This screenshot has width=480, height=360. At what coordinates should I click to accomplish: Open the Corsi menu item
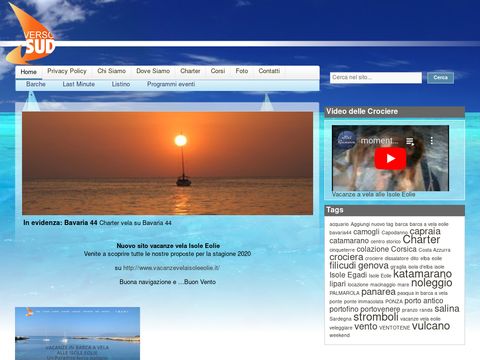pos(218,71)
